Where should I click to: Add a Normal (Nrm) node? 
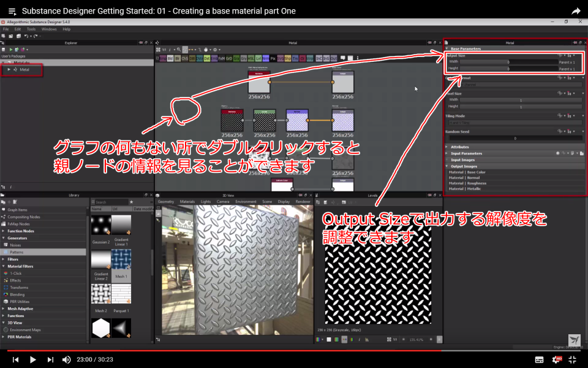click(x=266, y=58)
